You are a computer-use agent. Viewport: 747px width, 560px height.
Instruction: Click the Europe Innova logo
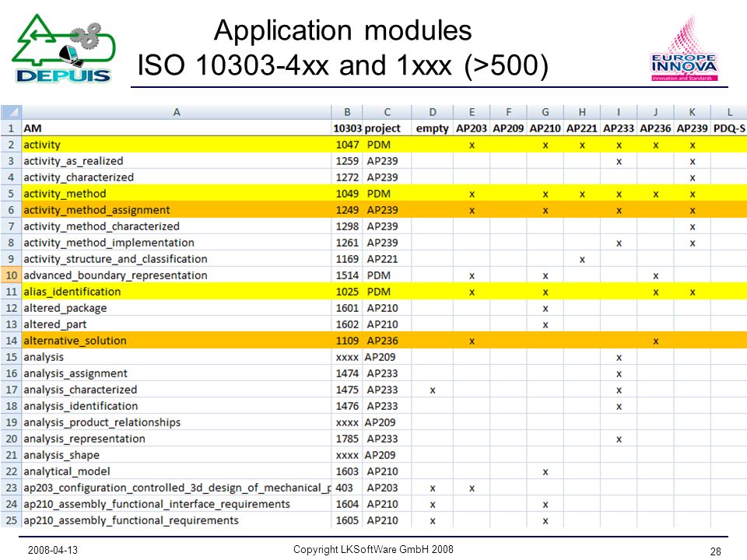tap(684, 48)
